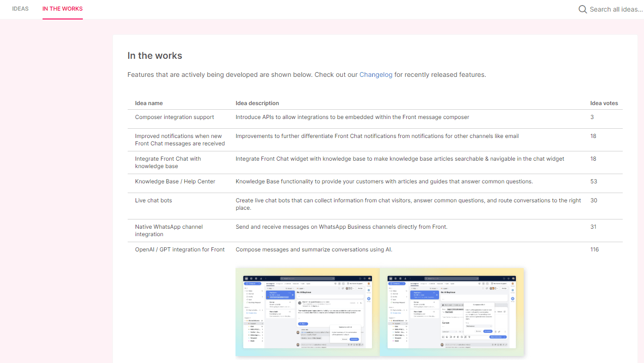Click description about APIs in message composer
The image size is (644, 363).
pos(353,117)
